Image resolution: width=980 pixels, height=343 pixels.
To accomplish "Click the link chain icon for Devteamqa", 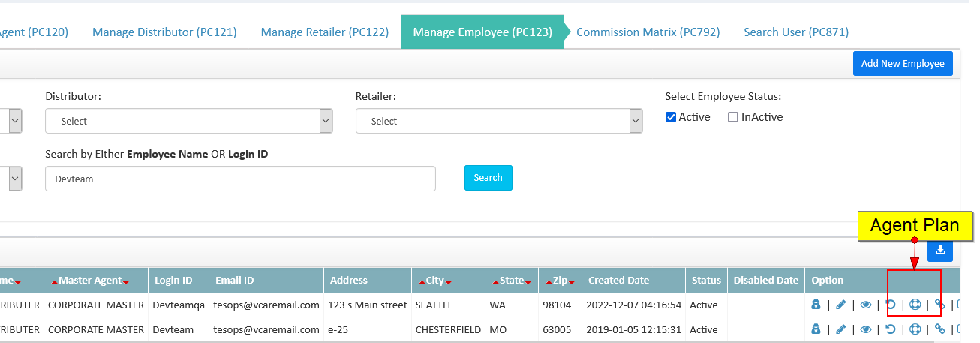I will (939, 305).
